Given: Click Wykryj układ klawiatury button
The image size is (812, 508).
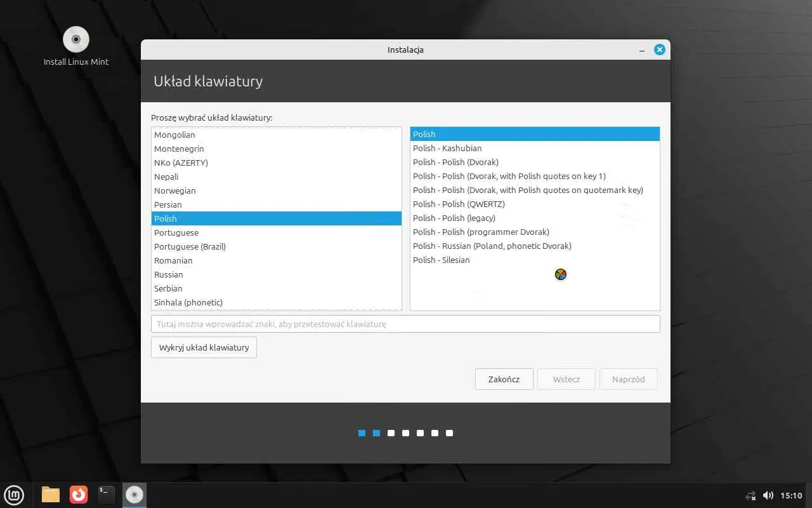Looking at the screenshot, I should pos(204,347).
